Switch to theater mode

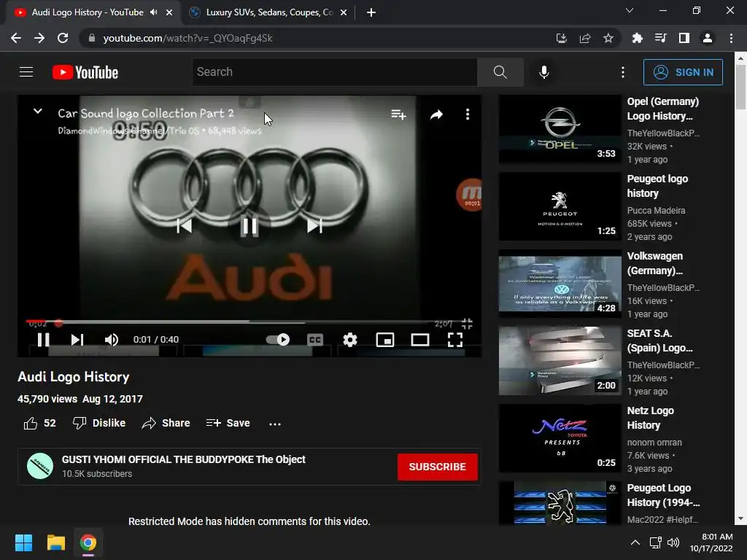coord(419,340)
